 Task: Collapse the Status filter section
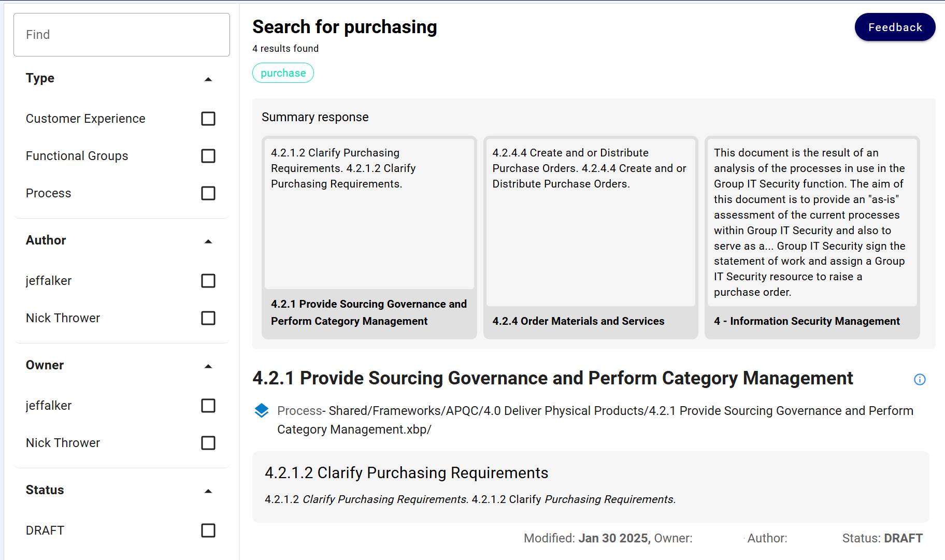[208, 491]
